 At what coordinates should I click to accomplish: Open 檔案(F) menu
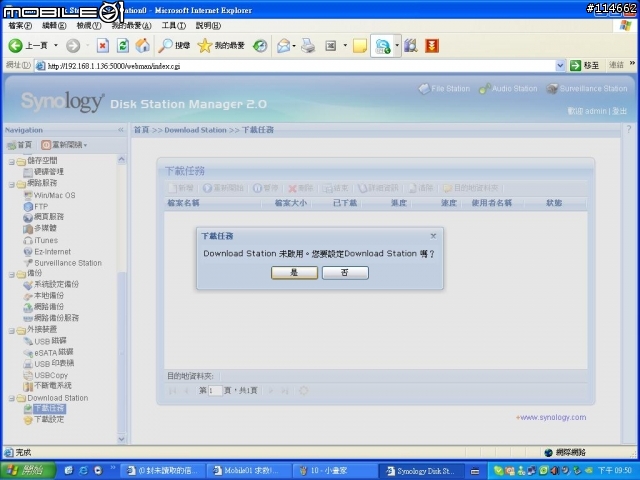[x=20, y=25]
